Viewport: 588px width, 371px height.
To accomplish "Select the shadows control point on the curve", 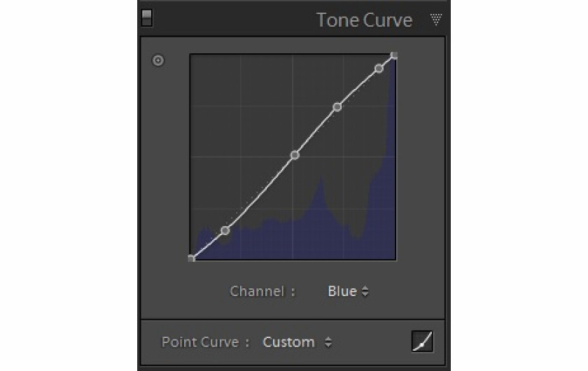I will pyautogui.click(x=225, y=230).
